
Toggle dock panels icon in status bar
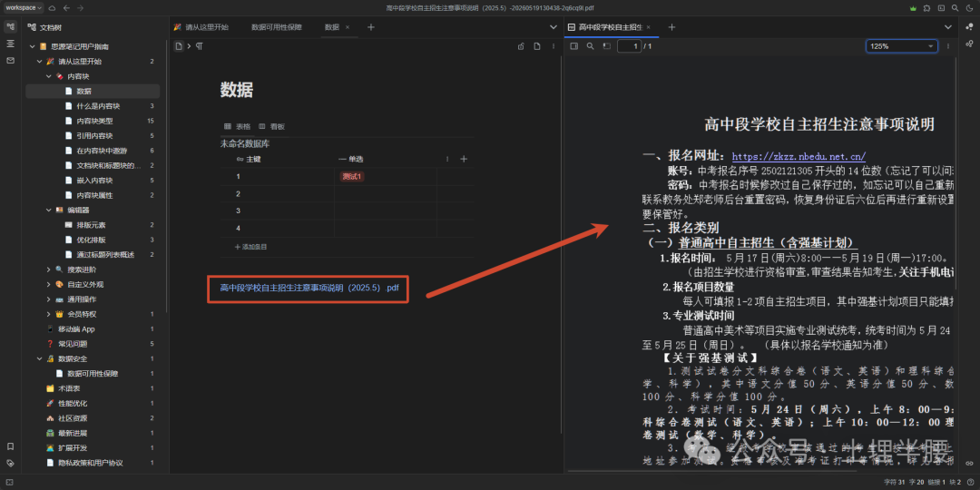[x=10, y=483]
